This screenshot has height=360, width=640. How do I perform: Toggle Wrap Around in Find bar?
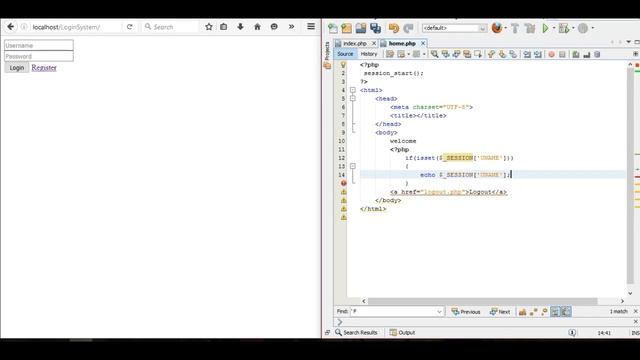tap(566, 312)
